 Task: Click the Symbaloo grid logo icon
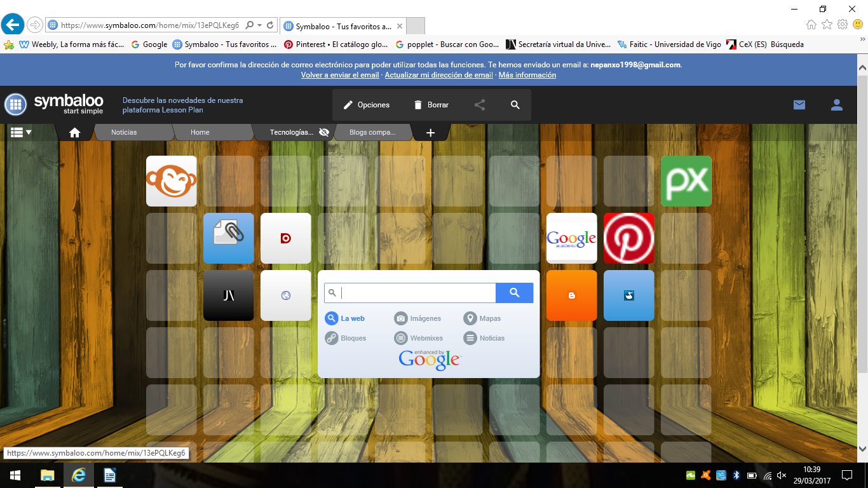pos(15,105)
